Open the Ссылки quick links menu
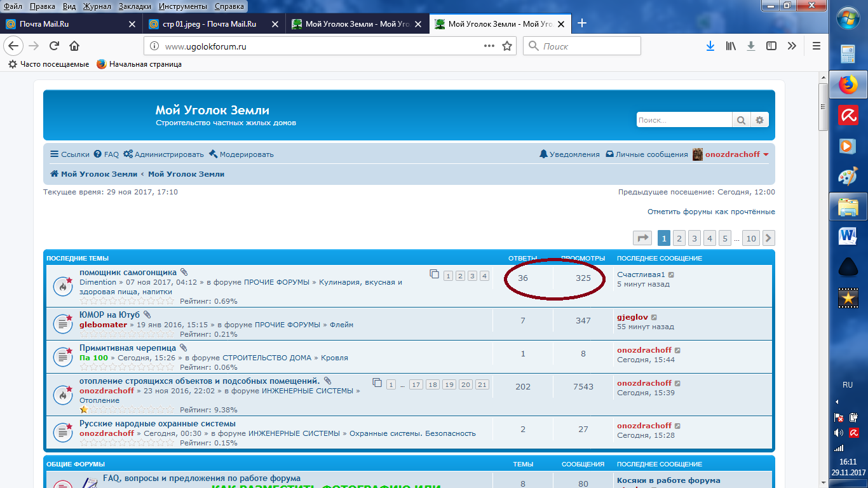Viewport: 868px width, 488px height. (70, 154)
